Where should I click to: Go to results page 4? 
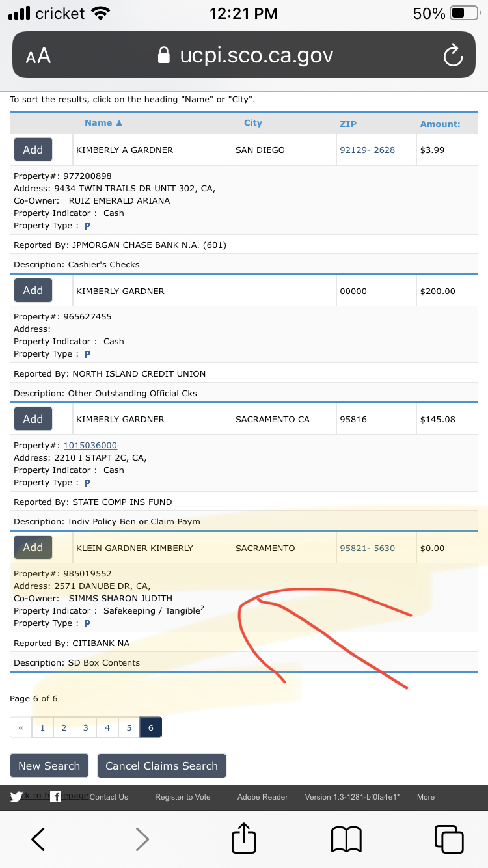tap(107, 727)
